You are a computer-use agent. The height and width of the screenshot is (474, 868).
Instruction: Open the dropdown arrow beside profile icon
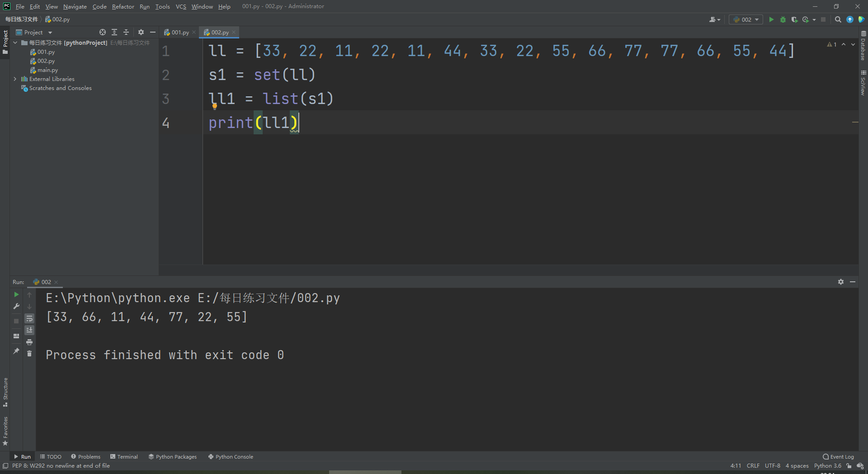814,19
